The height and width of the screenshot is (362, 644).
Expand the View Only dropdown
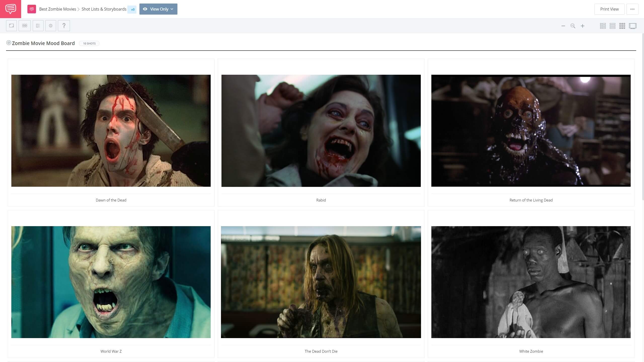[x=172, y=9]
